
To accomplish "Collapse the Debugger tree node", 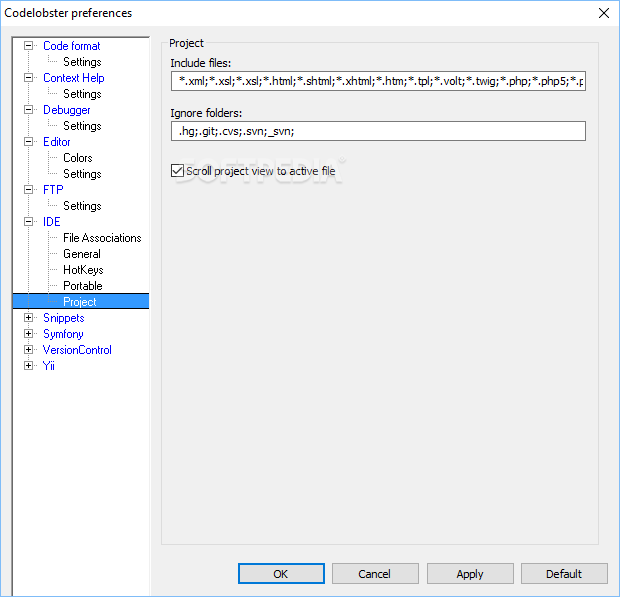I will tap(28, 110).
